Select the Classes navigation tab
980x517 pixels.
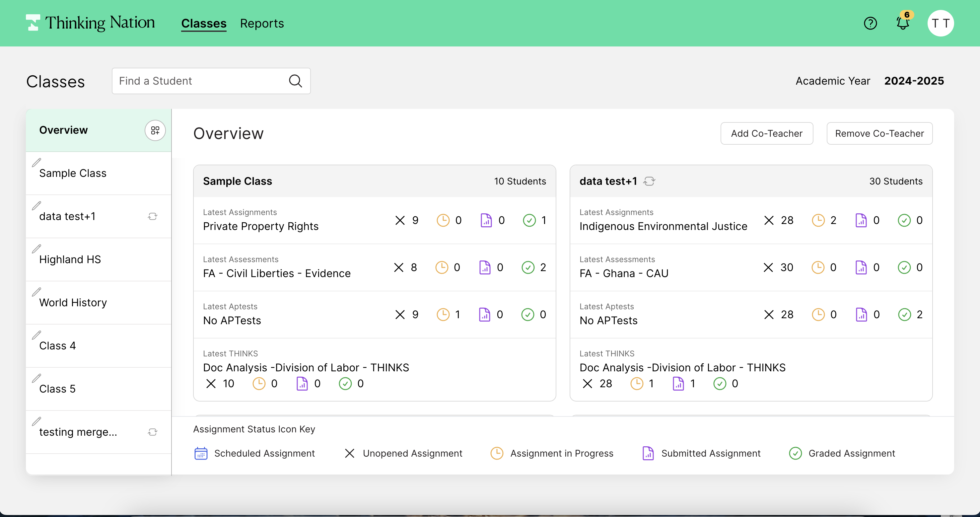204,24
